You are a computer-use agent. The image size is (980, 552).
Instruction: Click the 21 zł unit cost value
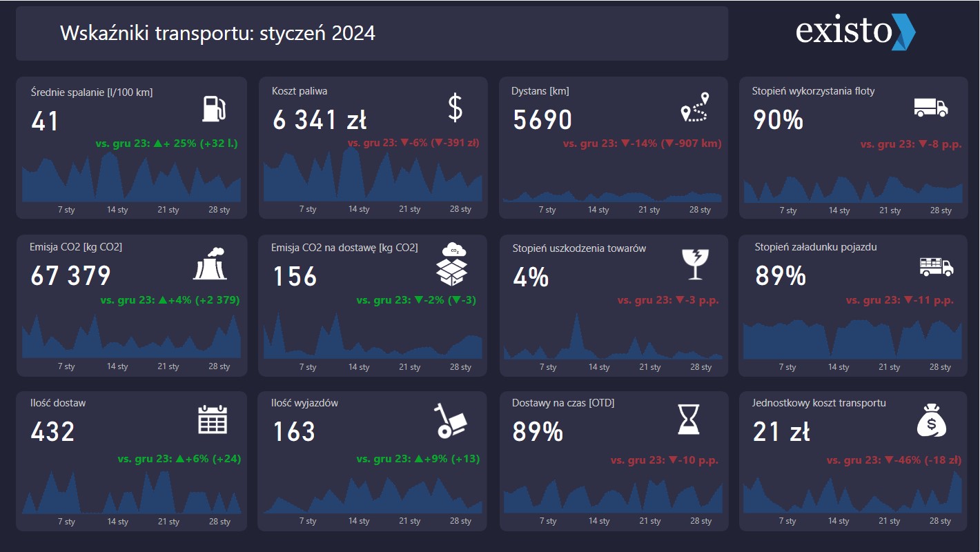pos(781,432)
